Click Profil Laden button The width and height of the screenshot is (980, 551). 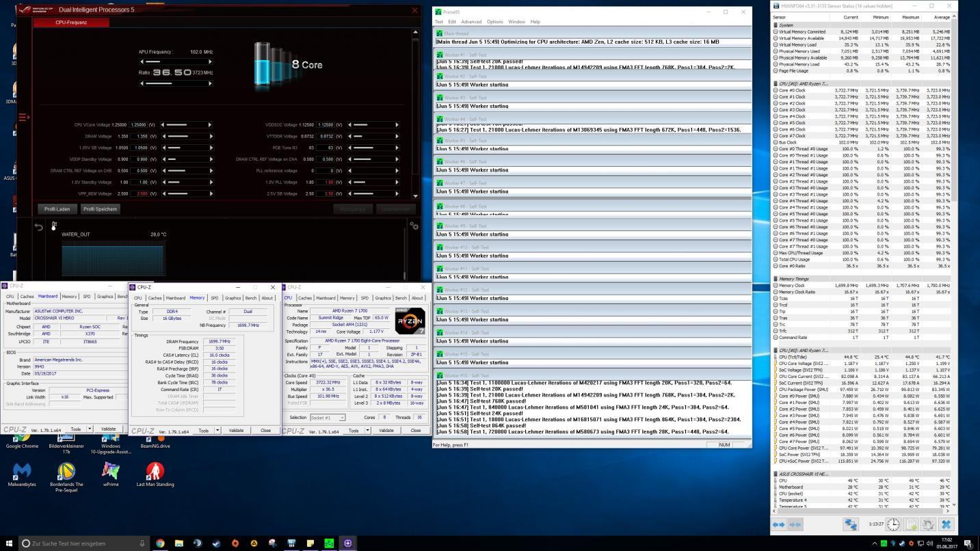pos(57,209)
